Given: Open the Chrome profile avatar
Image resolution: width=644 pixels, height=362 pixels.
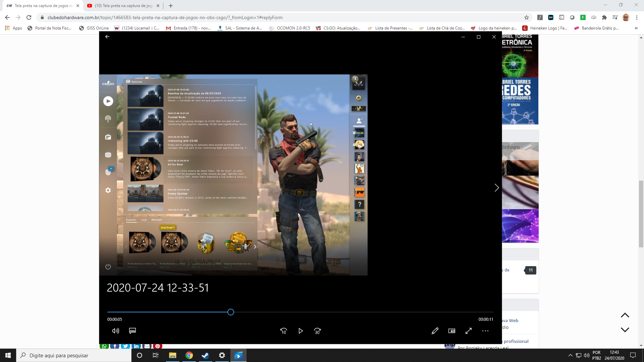Looking at the screenshot, I should pyautogui.click(x=626, y=17).
